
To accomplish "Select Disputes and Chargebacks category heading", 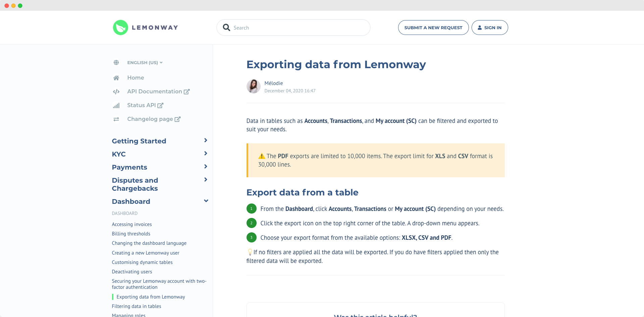I will point(135,184).
